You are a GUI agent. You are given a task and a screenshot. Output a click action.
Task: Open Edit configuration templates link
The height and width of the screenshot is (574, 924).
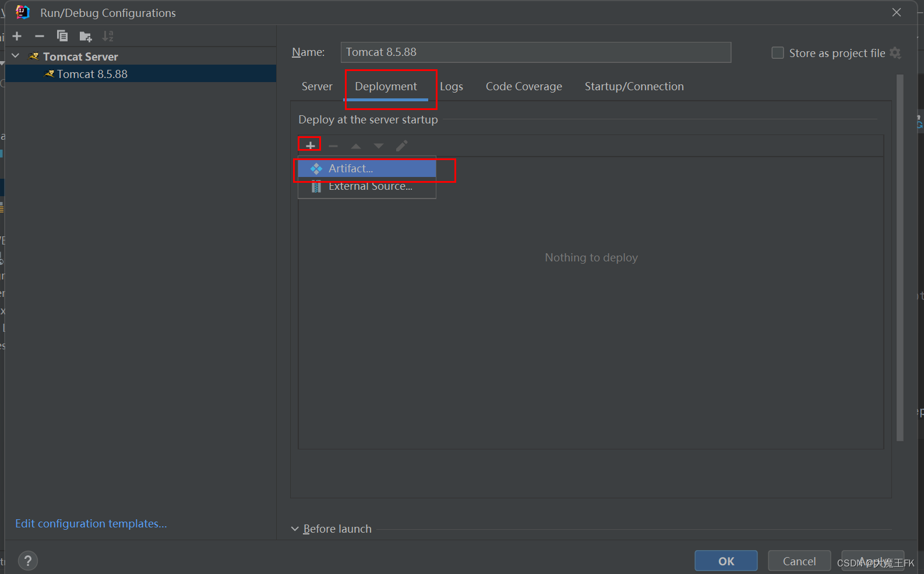pos(91,523)
